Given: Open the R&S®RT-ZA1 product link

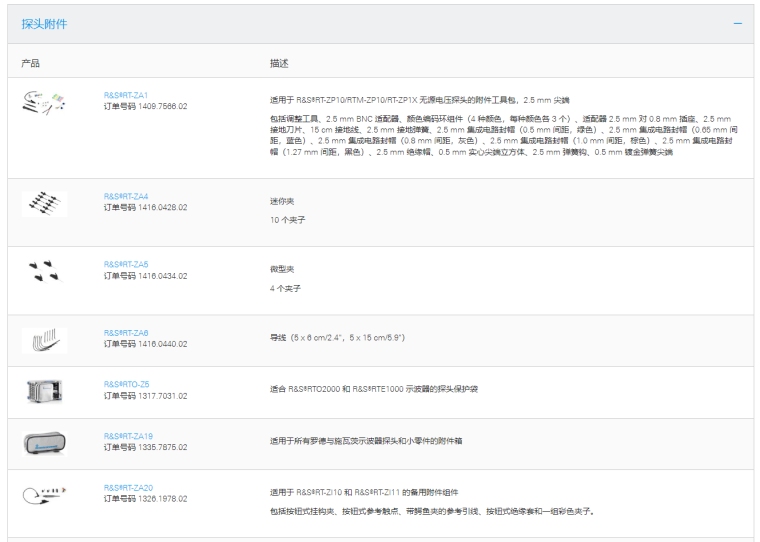Looking at the screenshot, I should pos(126,95).
